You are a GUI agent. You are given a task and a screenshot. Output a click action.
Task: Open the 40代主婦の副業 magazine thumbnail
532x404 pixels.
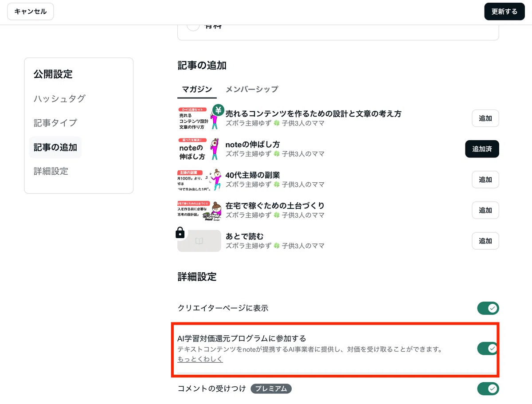199,180
